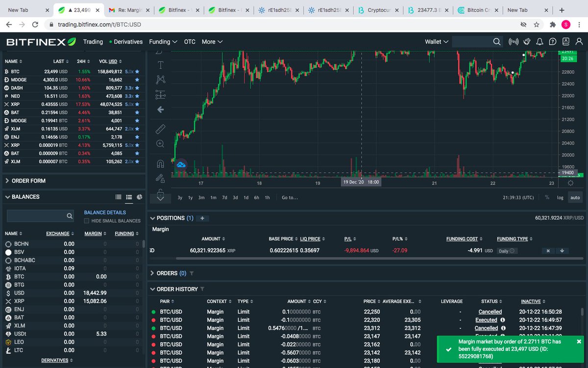The image size is (588, 368).
Task: Click the search magnifier in top bar
Action: (497, 42)
